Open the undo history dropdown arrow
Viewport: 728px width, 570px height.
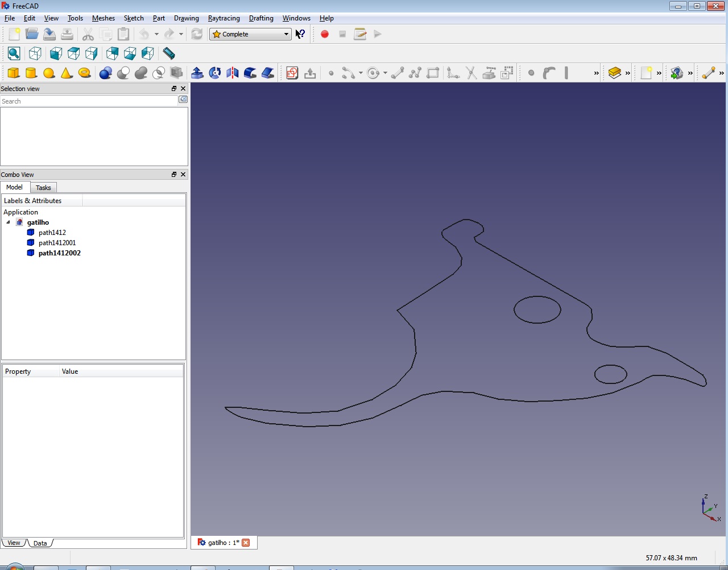click(x=156, y=34)
